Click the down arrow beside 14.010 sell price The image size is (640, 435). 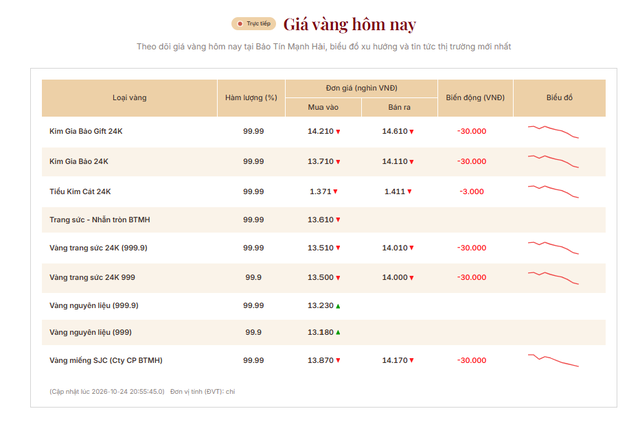point(411,248)
